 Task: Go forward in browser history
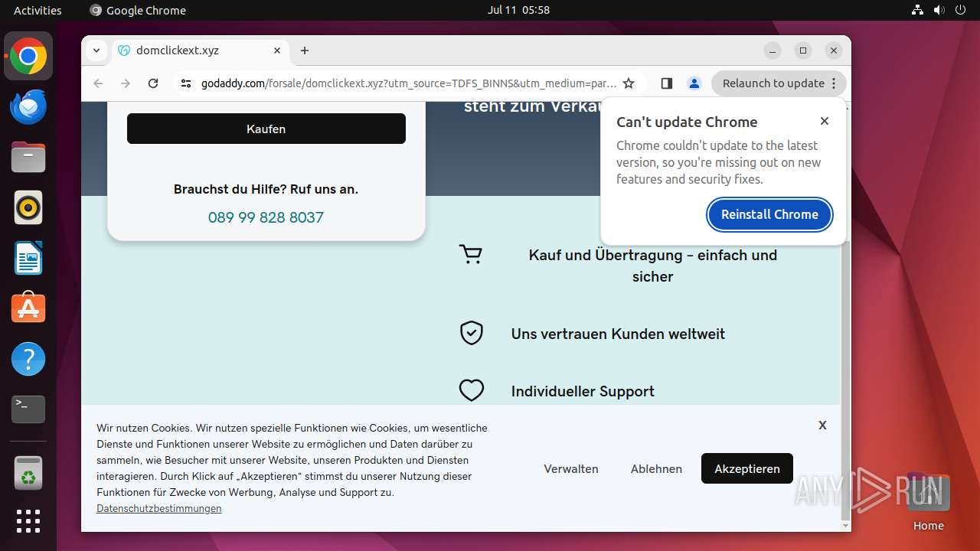click(126, 83)
